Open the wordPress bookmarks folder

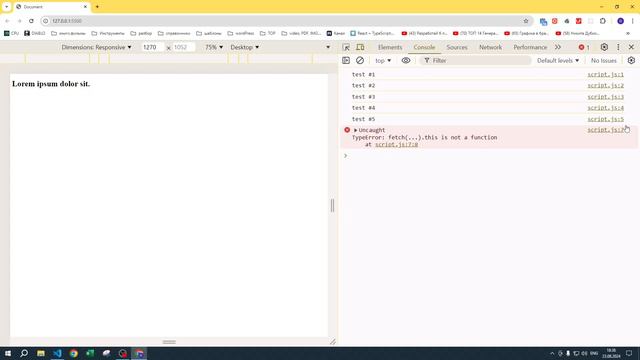pyautogui.click(x=240, y=33)
